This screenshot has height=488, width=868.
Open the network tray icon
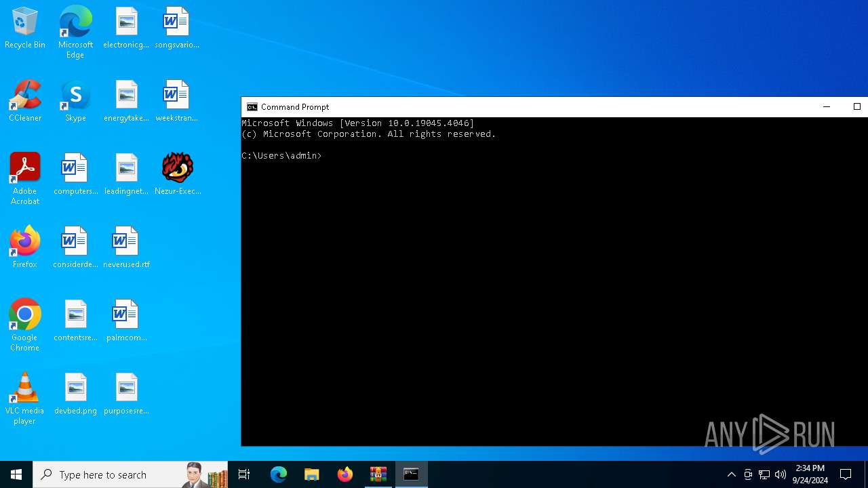point(764,474)
